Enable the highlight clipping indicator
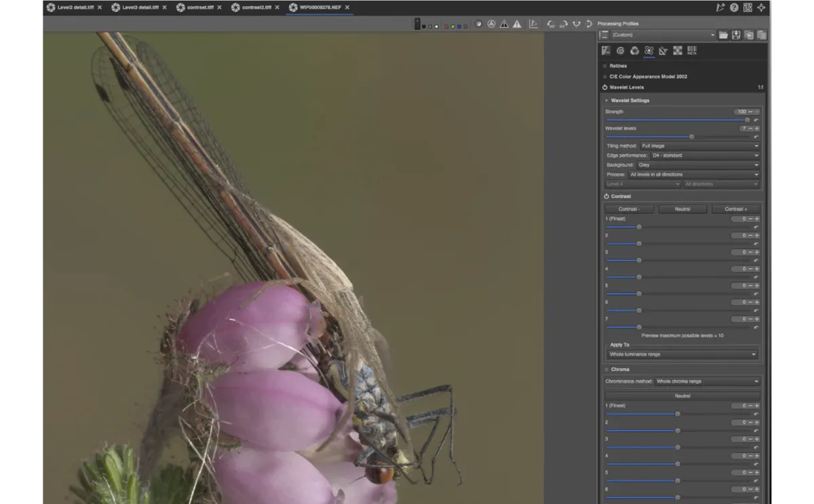Screen dimensions: 814x504 tap(517, 23)
